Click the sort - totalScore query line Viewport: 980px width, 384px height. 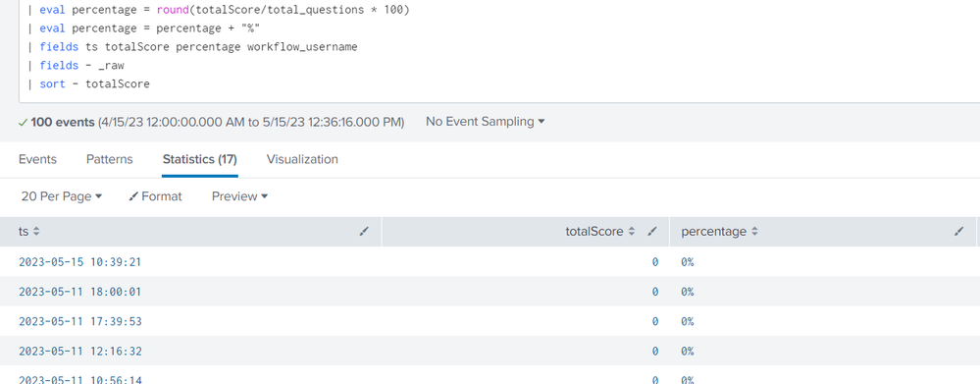coord(88,83)
